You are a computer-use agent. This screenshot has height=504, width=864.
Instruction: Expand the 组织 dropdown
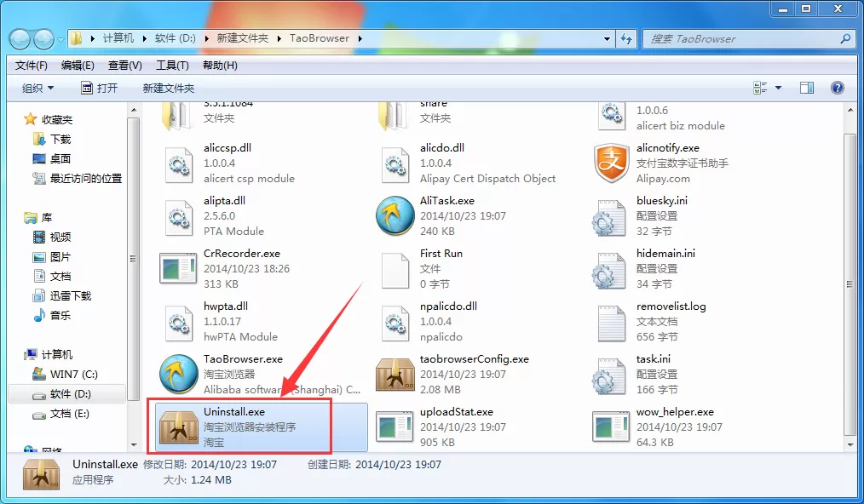tap(37, 89)
